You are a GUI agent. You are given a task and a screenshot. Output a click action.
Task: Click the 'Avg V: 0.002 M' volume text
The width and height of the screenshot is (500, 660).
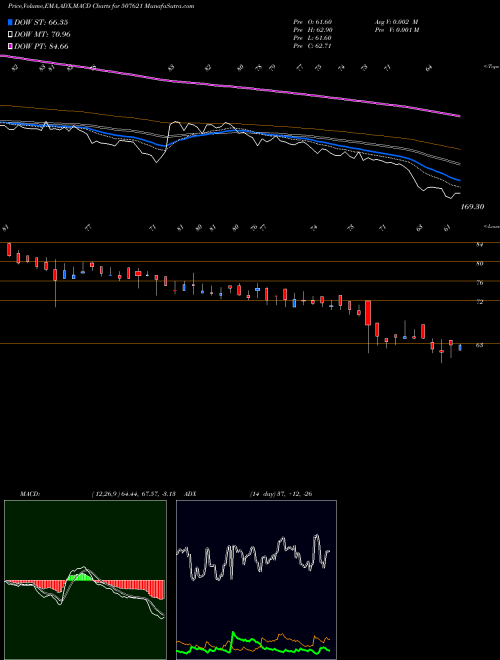coord(397,22)
